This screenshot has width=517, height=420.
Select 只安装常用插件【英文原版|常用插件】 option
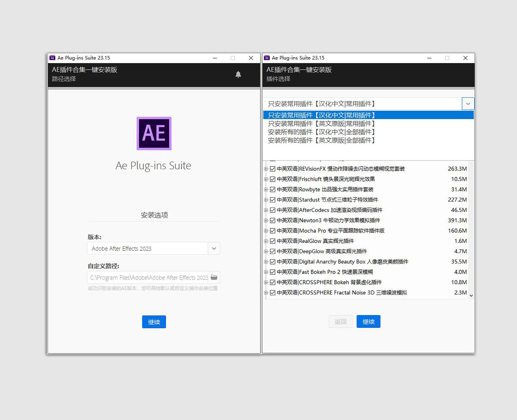click(x=368, y=124)
